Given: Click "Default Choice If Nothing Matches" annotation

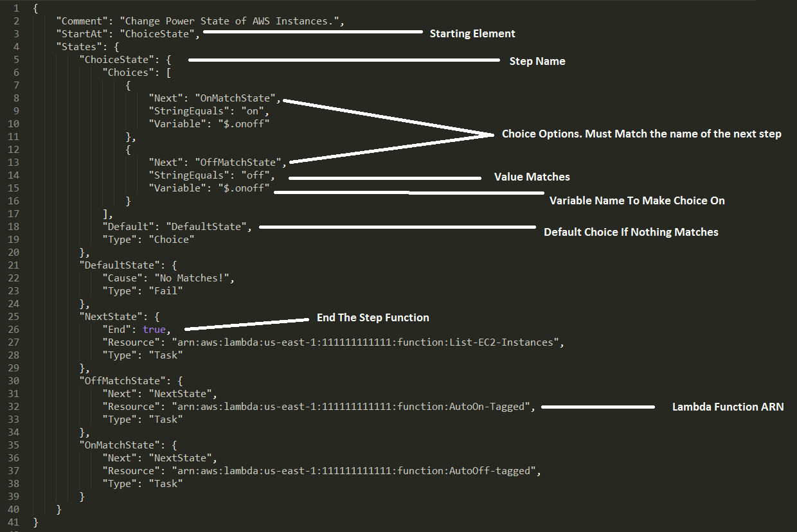Looking at the screenshot, I should 631,232.
